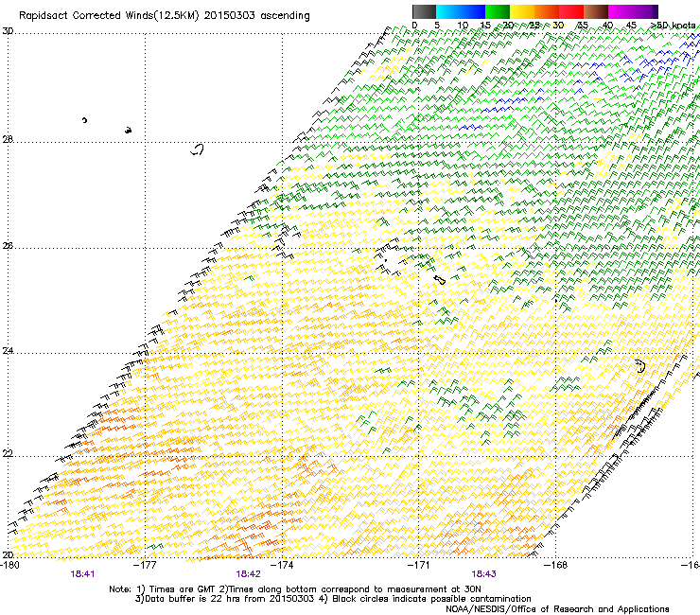The image size is (700, 615).
Task: Click the "NOAA/NESDIS/Office of Research and Applications" credit
Action: click(x=557, y=609)
